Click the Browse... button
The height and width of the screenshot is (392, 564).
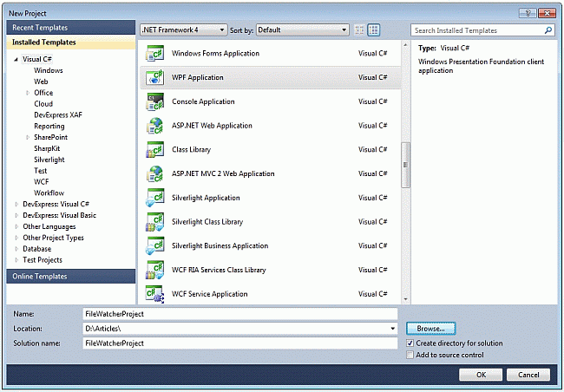point(431,329)
